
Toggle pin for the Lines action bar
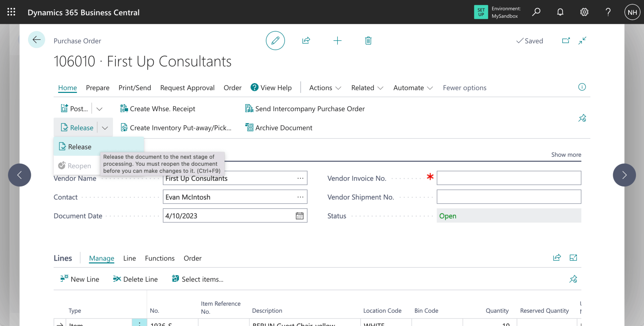point(573,279)
